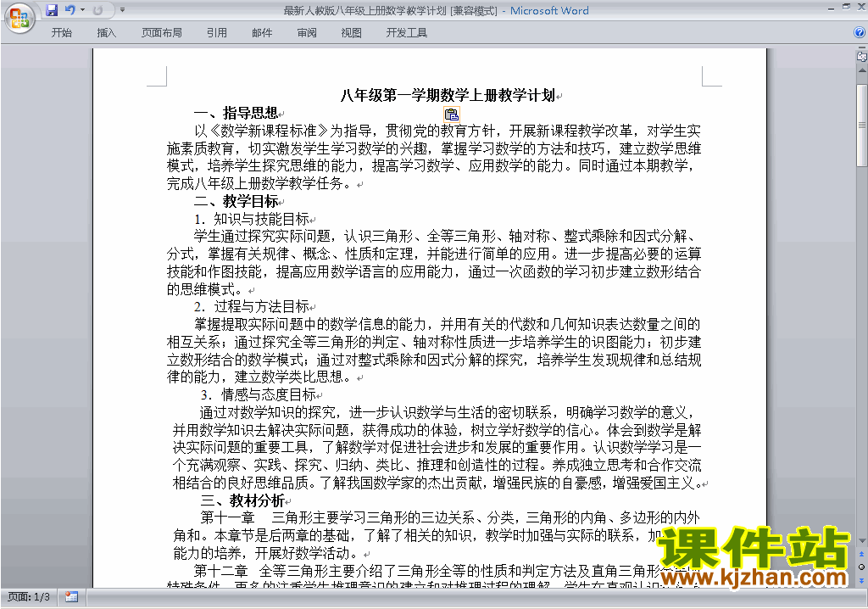Click the line 2. 过程与方法目标
The width and height of the screenshot is (868, 609).
(251, 306)
